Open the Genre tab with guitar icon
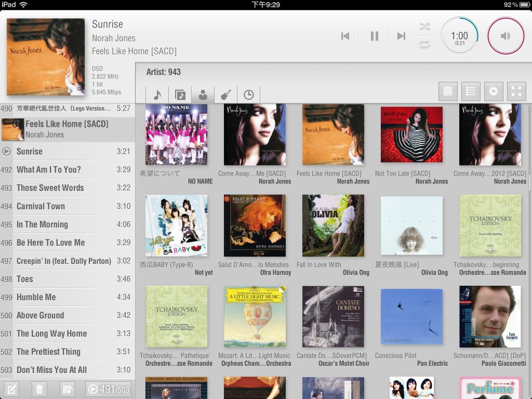 [225, 95]
